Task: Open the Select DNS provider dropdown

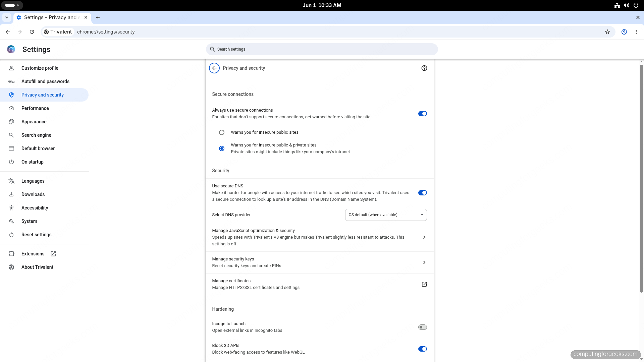Action: [386, 215]
